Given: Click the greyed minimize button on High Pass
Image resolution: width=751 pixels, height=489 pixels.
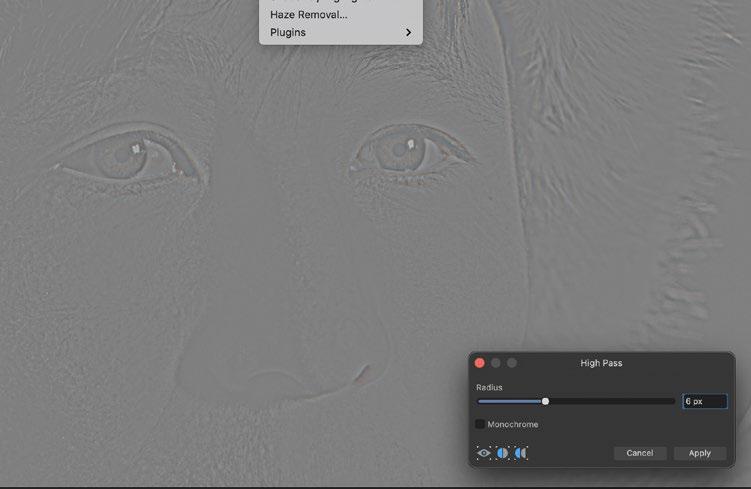Looking at the screenshot, I should pos(496,363).
